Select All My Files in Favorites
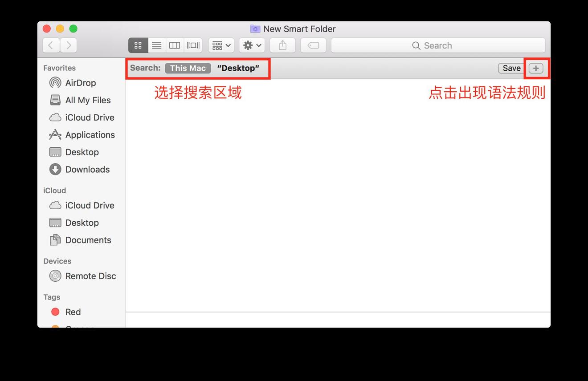This screenshot has width=588, height=381. [88, 100]
